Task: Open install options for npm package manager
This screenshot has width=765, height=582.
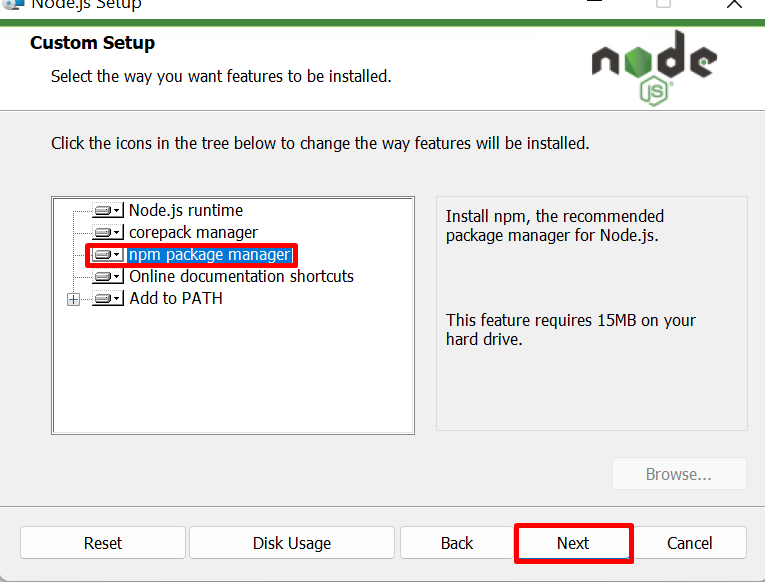Action: [x=108, y=255]
